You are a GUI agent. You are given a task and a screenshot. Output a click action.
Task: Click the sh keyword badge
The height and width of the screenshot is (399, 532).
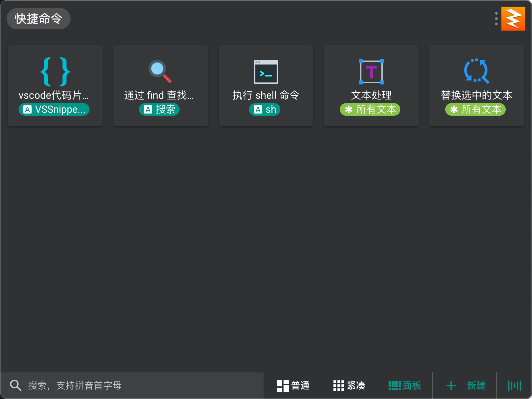point(265,109)
